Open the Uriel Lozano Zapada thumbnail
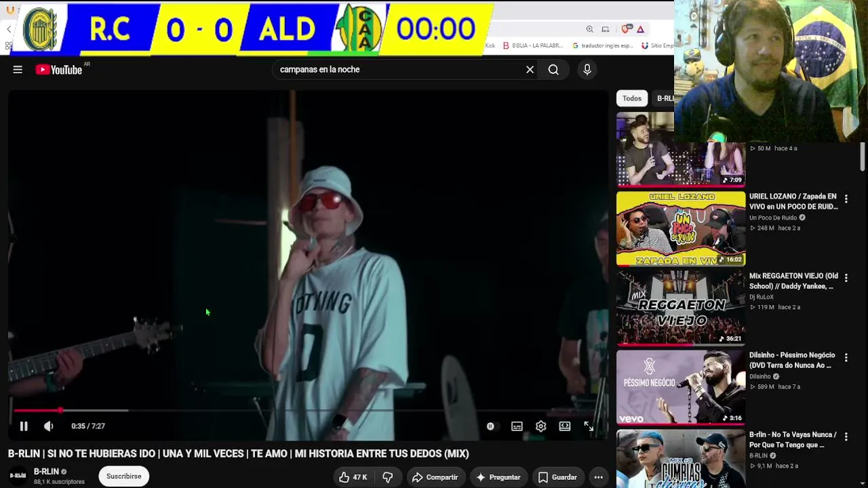The width and height of the screenshot is (868, 488). (x=681, y=228)
